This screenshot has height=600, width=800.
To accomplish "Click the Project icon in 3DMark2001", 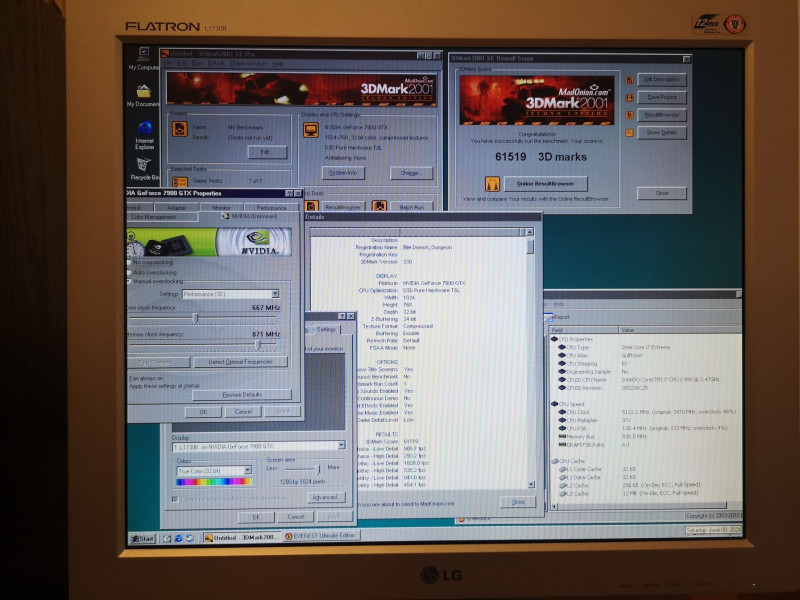I will 179,129.
